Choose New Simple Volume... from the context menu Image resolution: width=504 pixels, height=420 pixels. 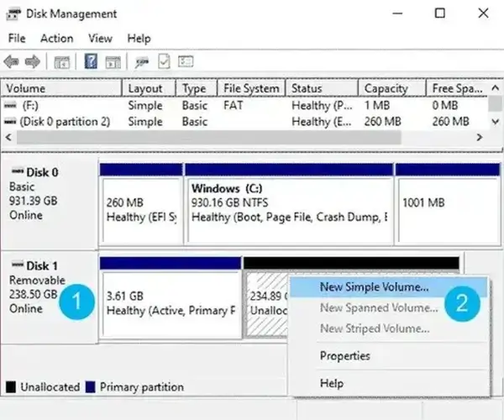coord(389,287)
